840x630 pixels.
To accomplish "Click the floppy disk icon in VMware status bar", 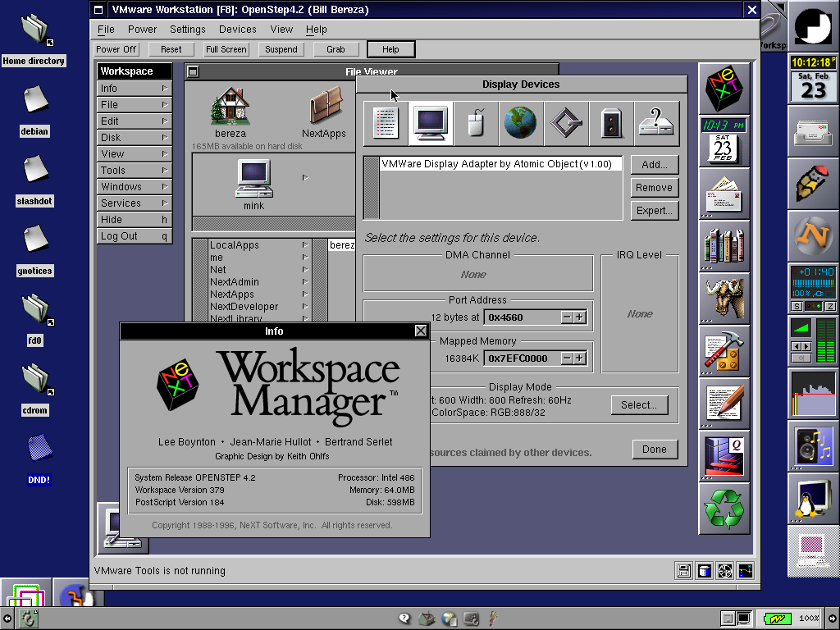I will coord(684,571).
